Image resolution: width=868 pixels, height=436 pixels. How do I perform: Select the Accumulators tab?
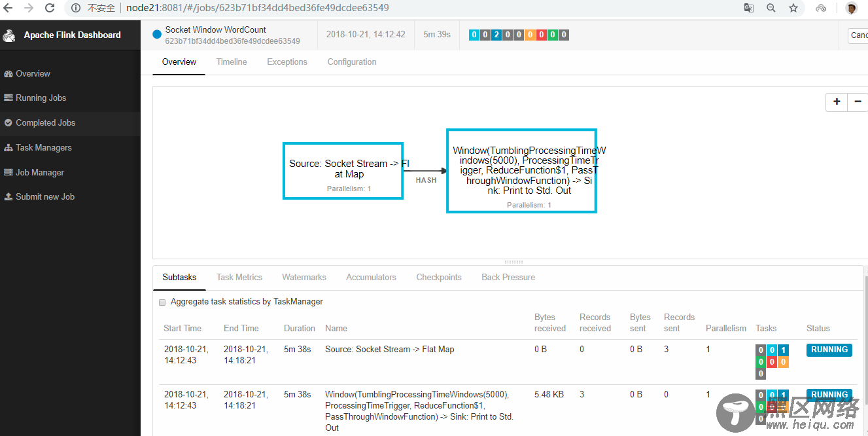[371, 278]
